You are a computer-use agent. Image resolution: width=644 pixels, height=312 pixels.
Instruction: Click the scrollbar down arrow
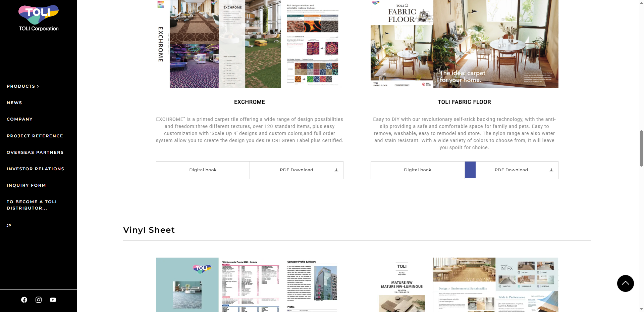[641, 309]
